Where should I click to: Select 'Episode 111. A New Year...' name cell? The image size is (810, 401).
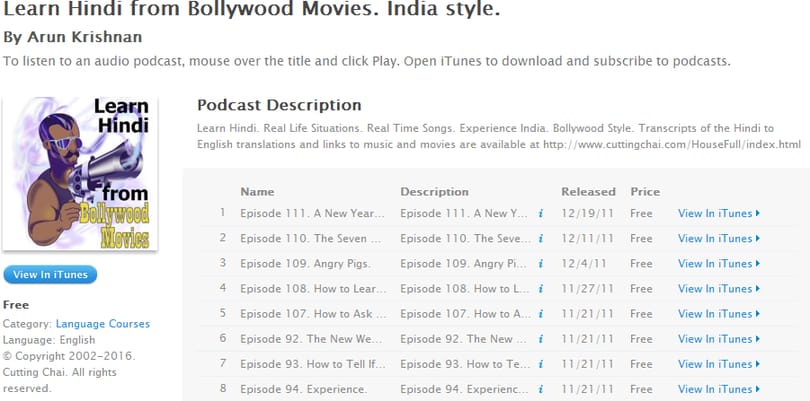pos(313,213)
